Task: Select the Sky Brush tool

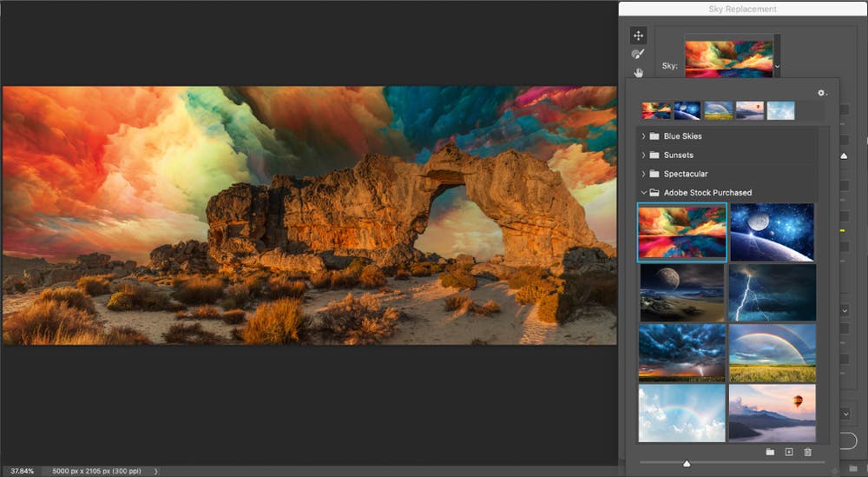Action: click(x=638, y=54)
